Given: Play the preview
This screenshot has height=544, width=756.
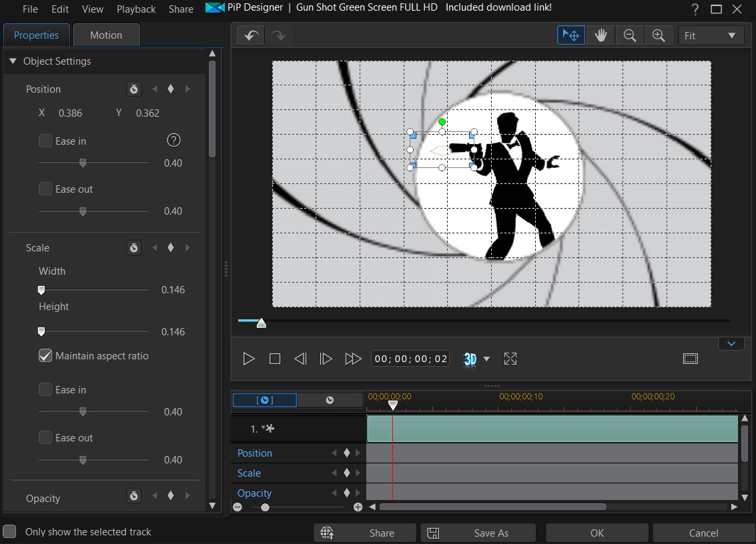Looking at the screenshot, I should pyautogui.click(x=249, y=359).
